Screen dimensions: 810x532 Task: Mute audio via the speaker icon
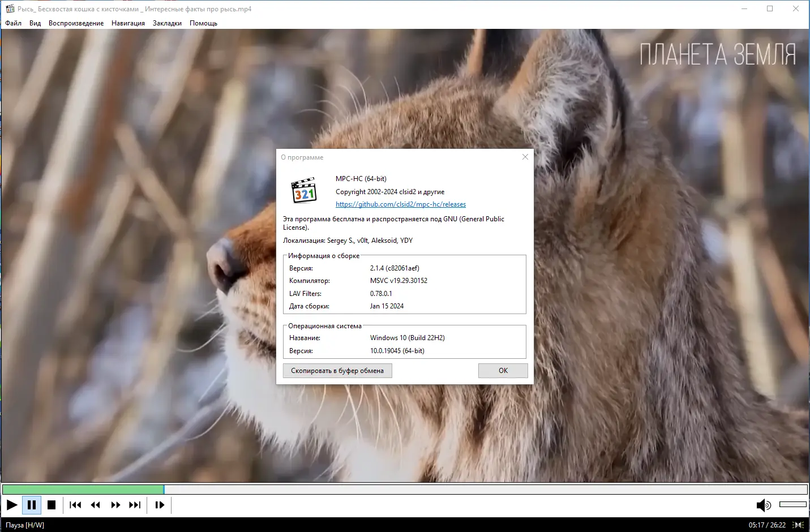(x=764, y=505)
